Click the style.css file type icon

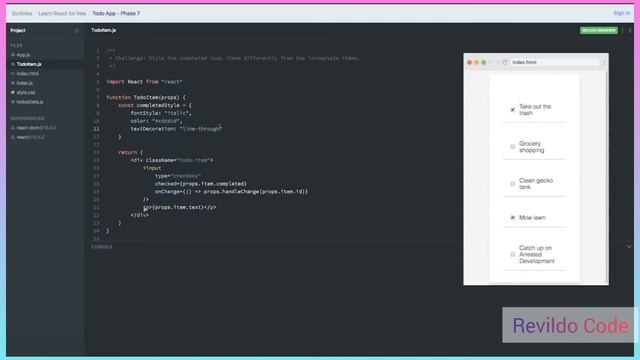pos(13,92)
